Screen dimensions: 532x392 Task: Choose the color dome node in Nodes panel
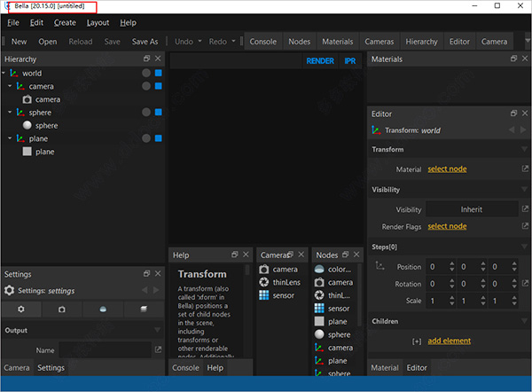click(332, 270)
